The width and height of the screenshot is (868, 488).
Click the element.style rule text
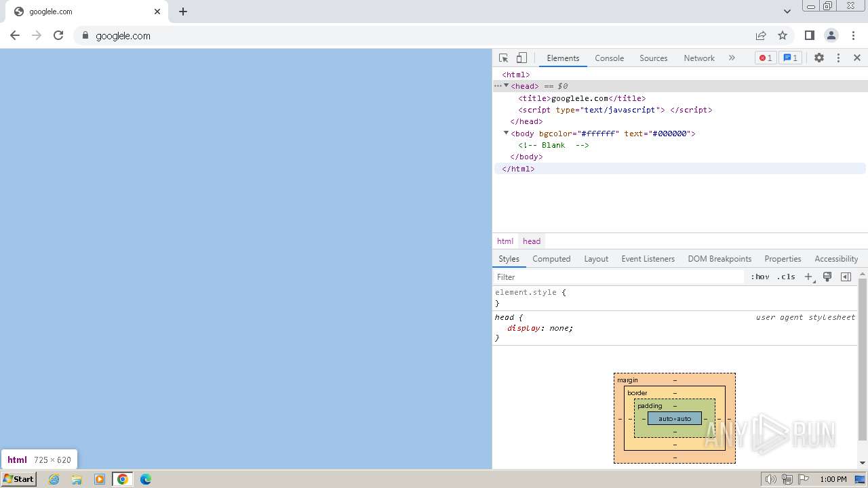(526, 293)
